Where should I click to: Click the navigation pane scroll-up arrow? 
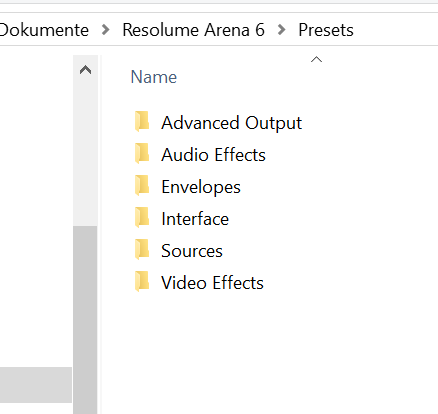click(x=85, y=70)
